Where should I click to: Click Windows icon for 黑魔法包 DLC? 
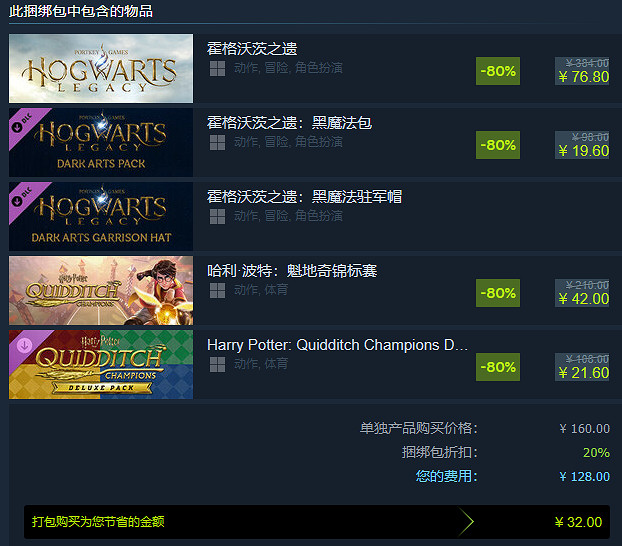coord(217,142)
